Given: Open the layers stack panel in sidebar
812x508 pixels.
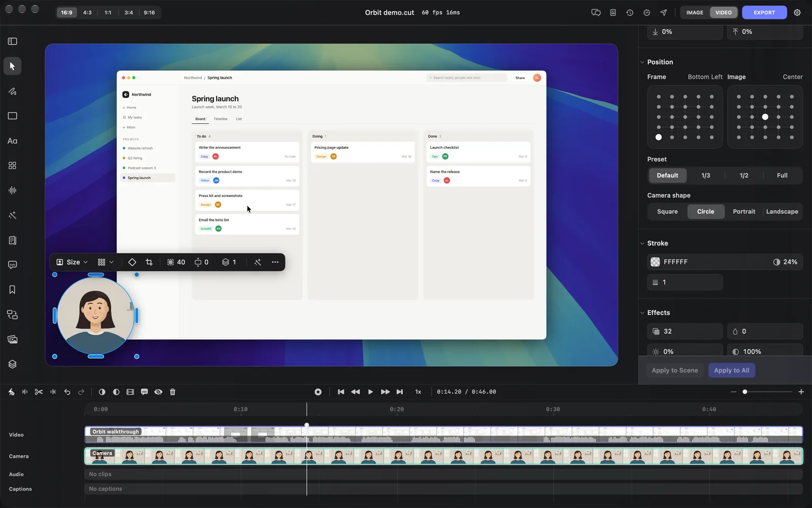Looking at the screenshot, I should pos(12,364).
